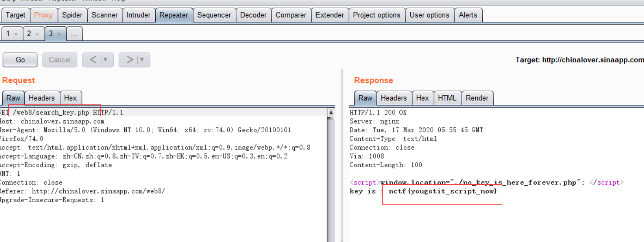The height and width of the screenshot is (242, 644).
Task: Click the Referer header line
Action: 82,191
